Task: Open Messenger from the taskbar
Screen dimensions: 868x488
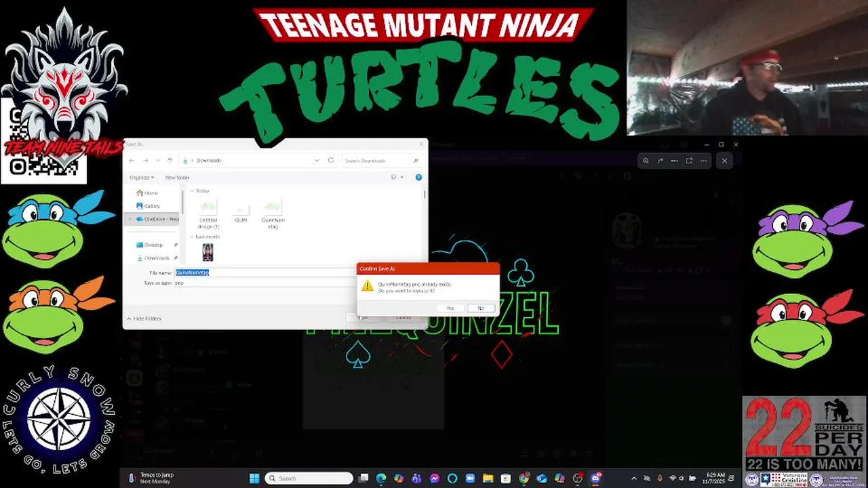Action: (435, 479)
